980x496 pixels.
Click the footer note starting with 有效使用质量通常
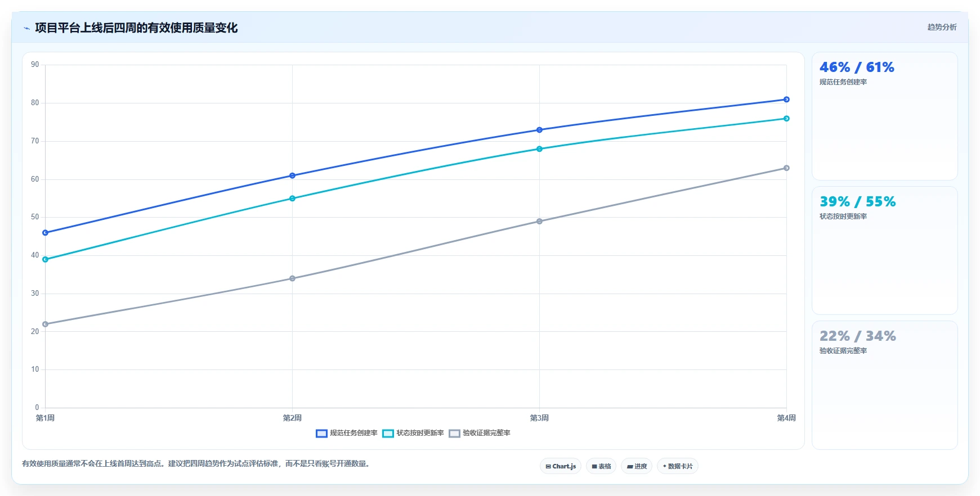196,464
